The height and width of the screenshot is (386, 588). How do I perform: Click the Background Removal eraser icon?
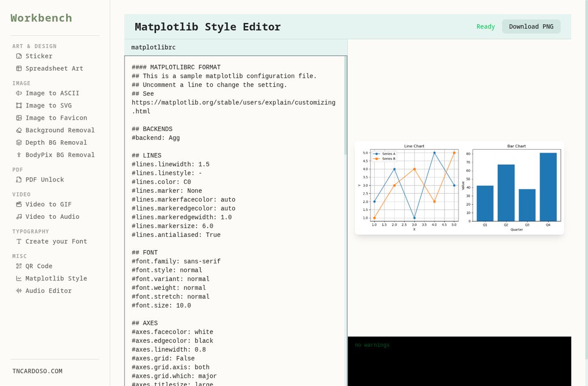point(19,130)
